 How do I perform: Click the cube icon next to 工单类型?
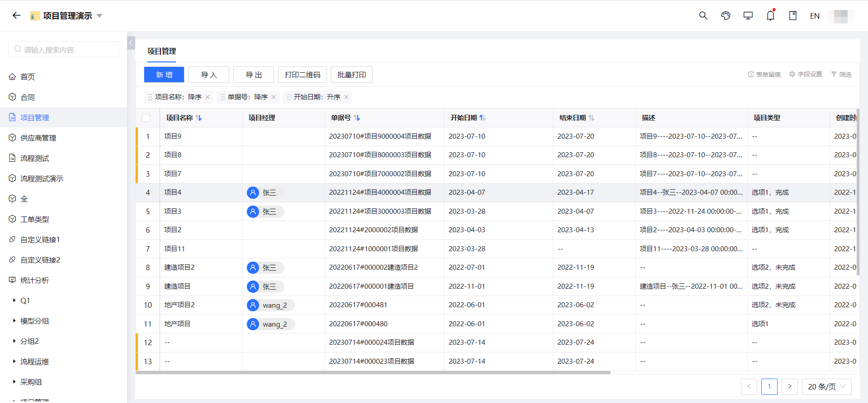(12, 219)
